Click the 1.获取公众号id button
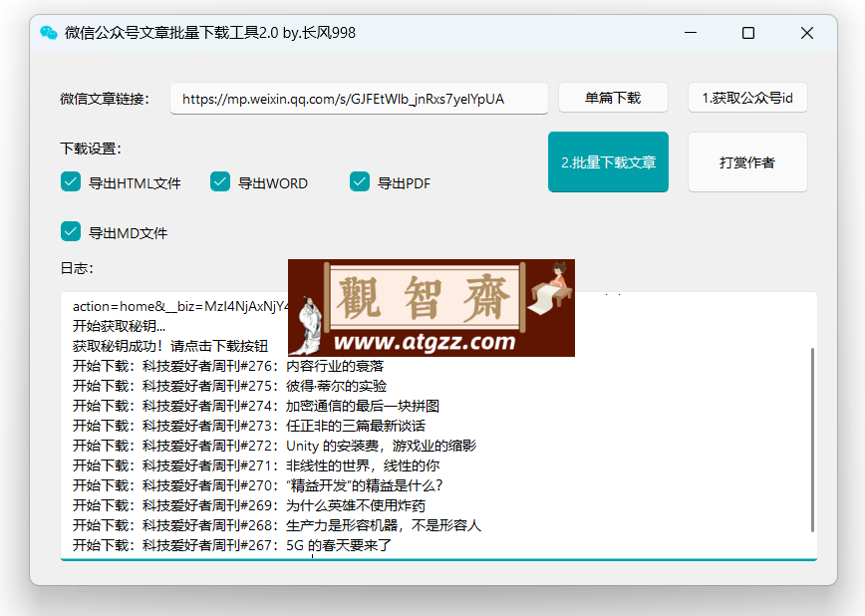 tap(747, 98)
